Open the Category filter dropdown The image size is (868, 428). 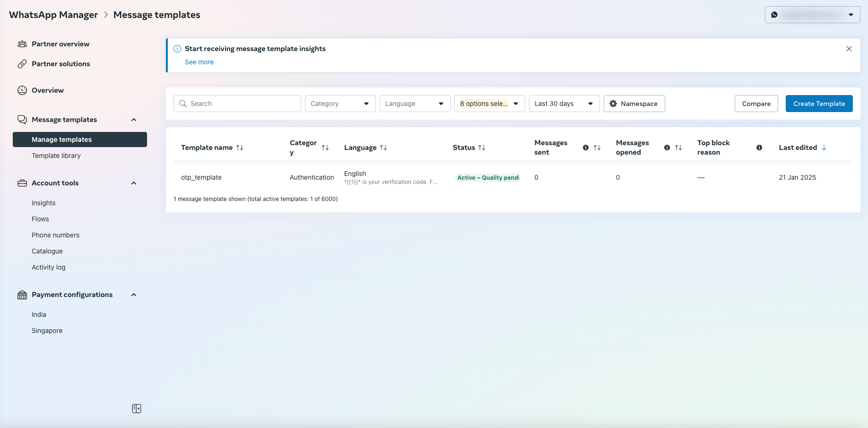pyautogui.click(x=340, y=104)
